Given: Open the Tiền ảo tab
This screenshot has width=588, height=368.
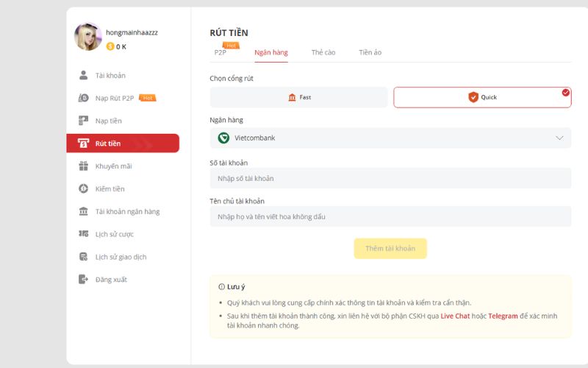Looking at the screenshot, I should click(370, 53).
